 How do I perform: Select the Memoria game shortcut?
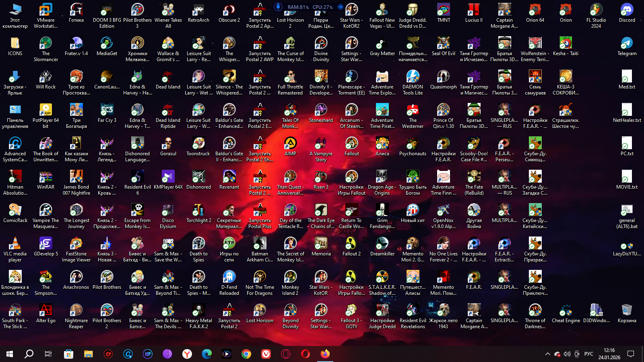(321, 246)
